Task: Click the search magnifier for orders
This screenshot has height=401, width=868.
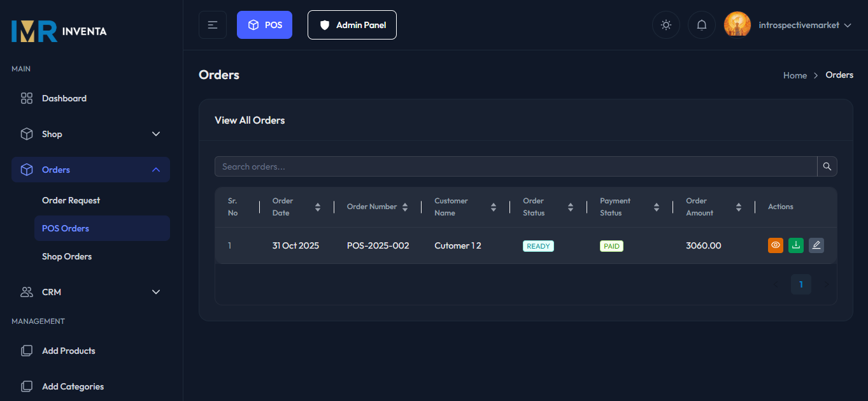Action: 827,166
